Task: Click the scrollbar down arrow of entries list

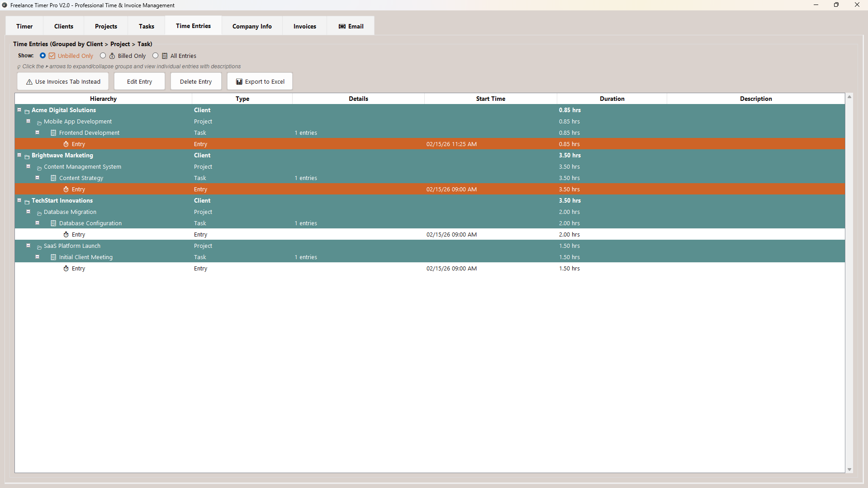Action: pyautogui.click(x=849, y=469)
